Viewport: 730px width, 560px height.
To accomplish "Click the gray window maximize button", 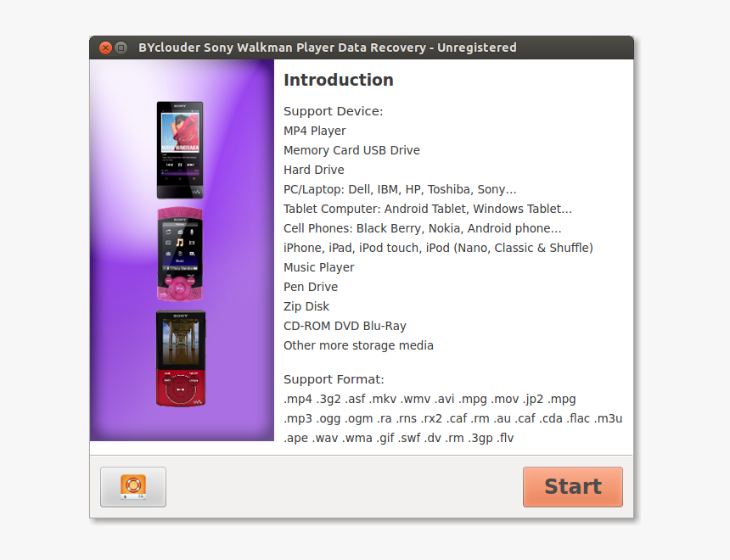I will point(121,48).
